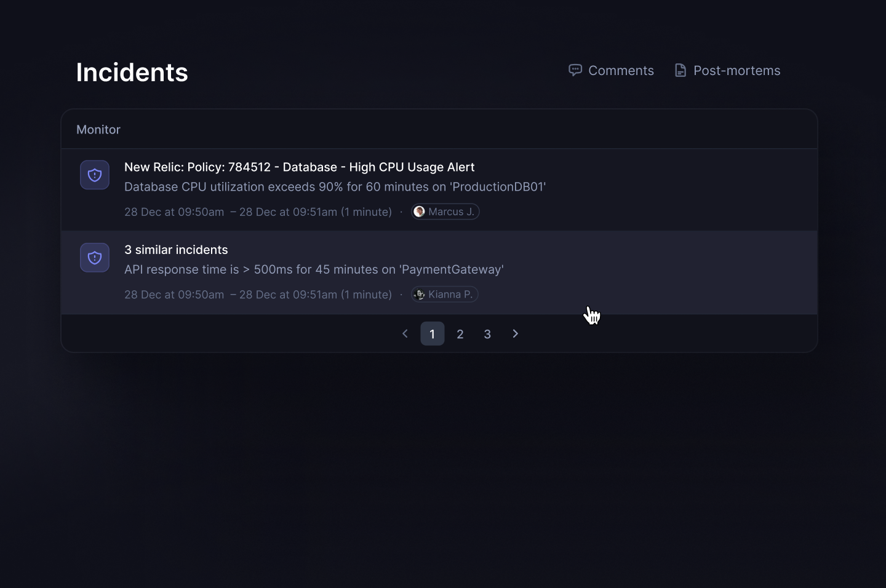The image size is (886, 588).
Task: Click the API response time PaymentGateway description
Action: 314,269
